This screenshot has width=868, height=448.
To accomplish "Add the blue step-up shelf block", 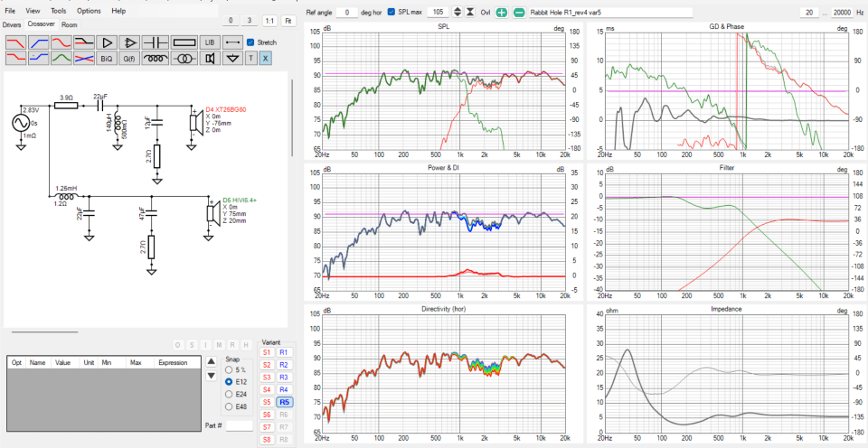I will click(x=38, y=58).
